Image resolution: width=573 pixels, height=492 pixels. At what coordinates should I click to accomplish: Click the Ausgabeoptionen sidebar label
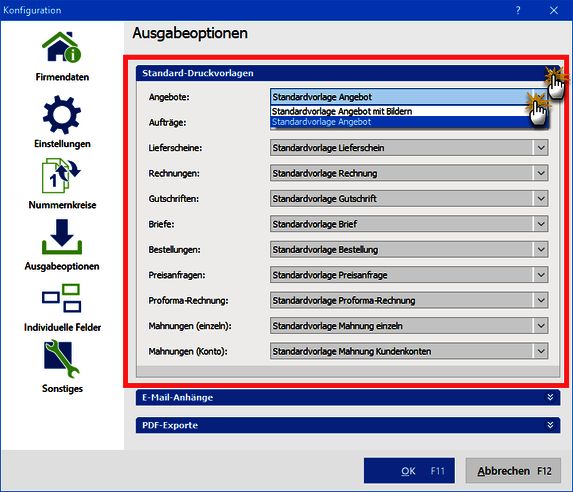(x=62, y=266)
